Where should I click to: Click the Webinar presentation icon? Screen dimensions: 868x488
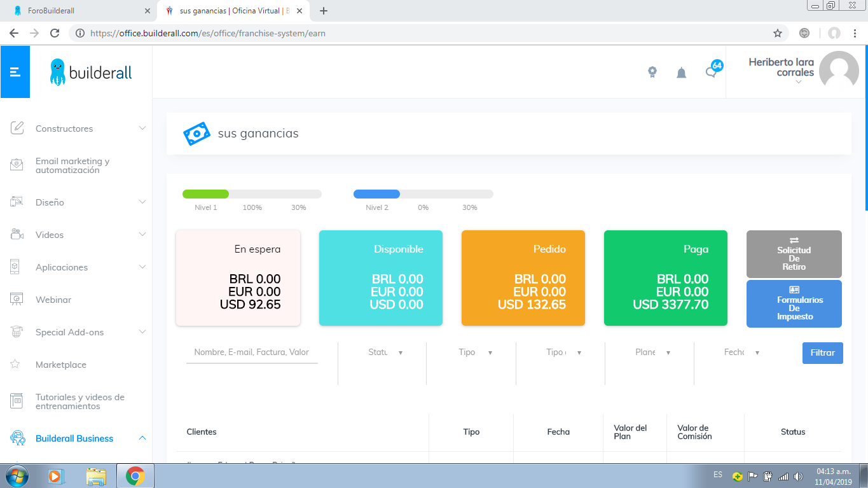(x=17, y=299)
